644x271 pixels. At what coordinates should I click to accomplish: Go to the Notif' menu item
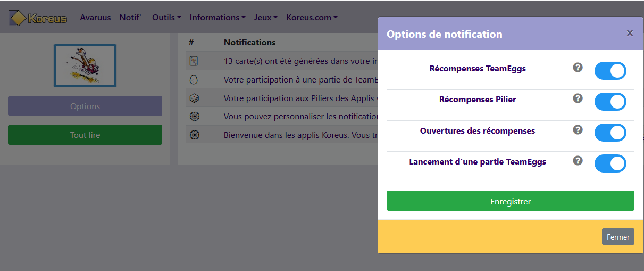[130, 17]
